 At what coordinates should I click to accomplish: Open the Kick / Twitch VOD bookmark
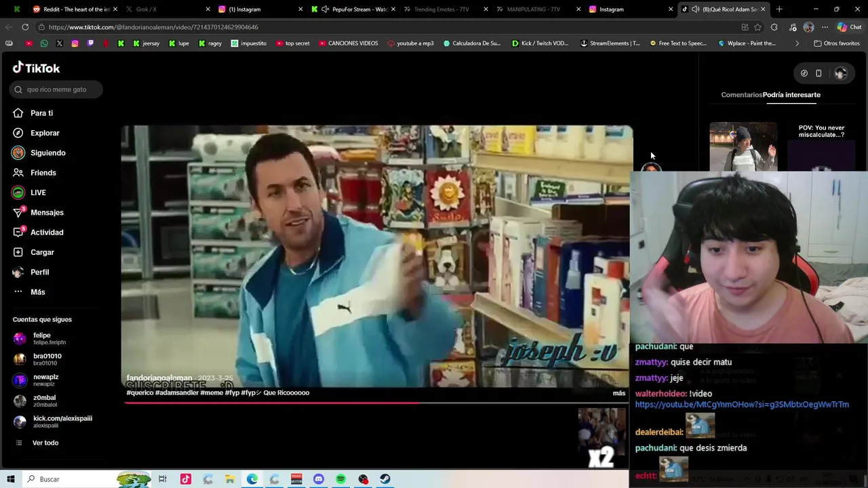tap(540, 43)
